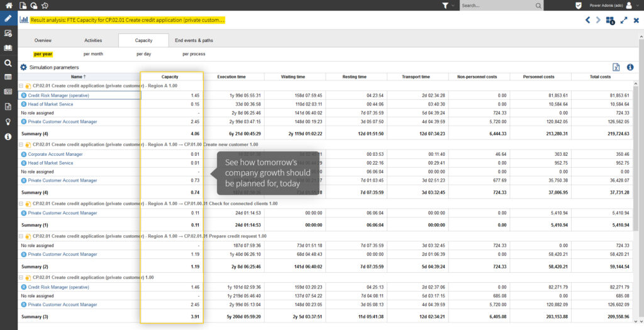Screen dimensions: 644x330
Task: Expand the analysis to full screen
Action: click(623, 20)
